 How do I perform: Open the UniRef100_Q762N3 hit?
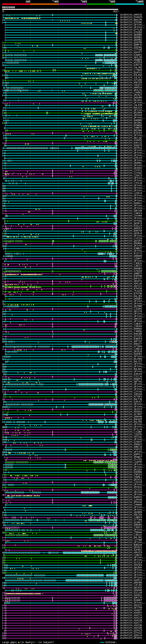[131, 32]
